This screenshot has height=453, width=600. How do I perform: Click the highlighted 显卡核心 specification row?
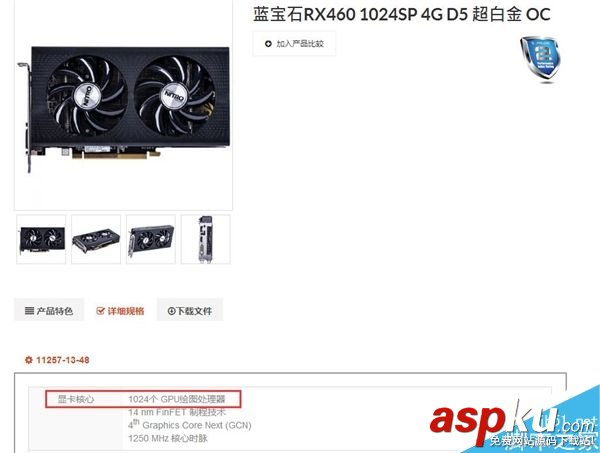point(143,399)
